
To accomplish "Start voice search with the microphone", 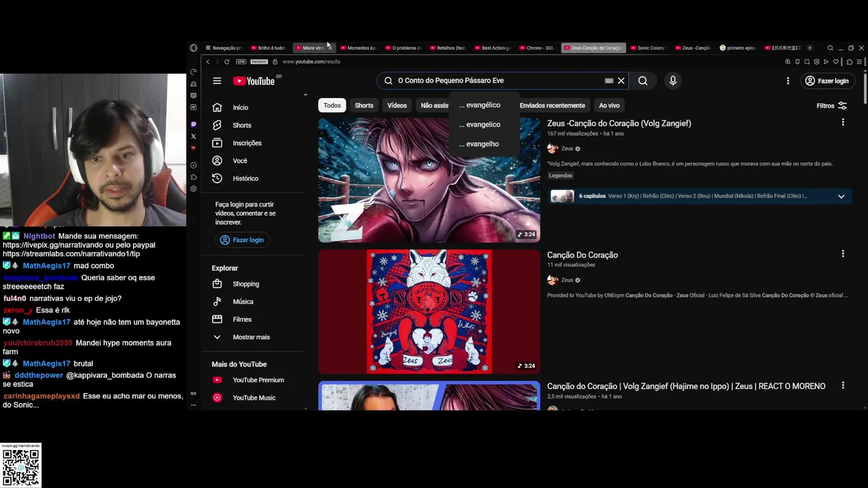I will coord(673,81).
